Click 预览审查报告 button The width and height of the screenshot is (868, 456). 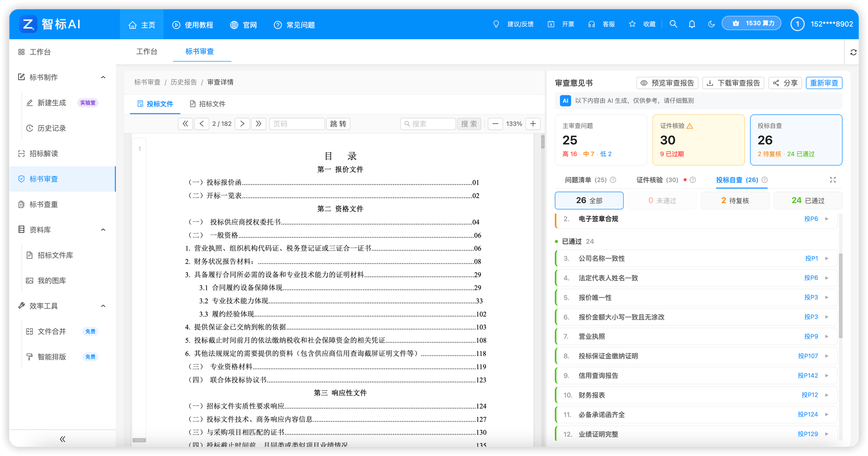pos(667,83)
